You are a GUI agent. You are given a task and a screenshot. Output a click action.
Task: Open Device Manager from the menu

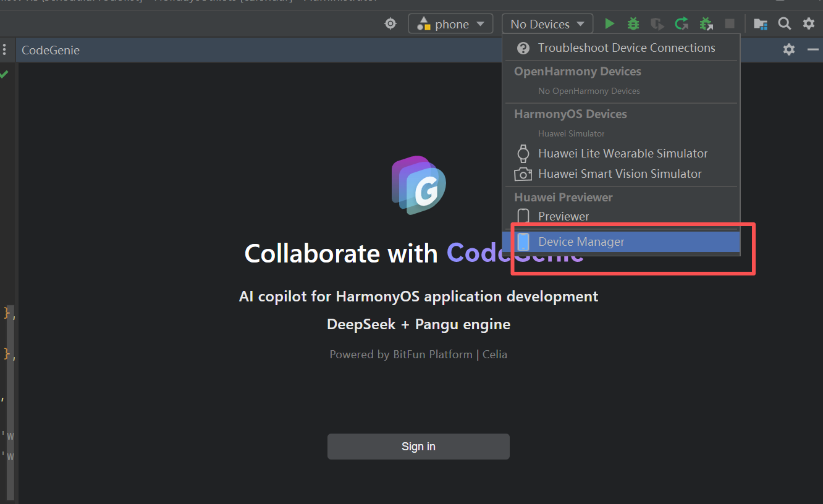(x=621, y=241)
